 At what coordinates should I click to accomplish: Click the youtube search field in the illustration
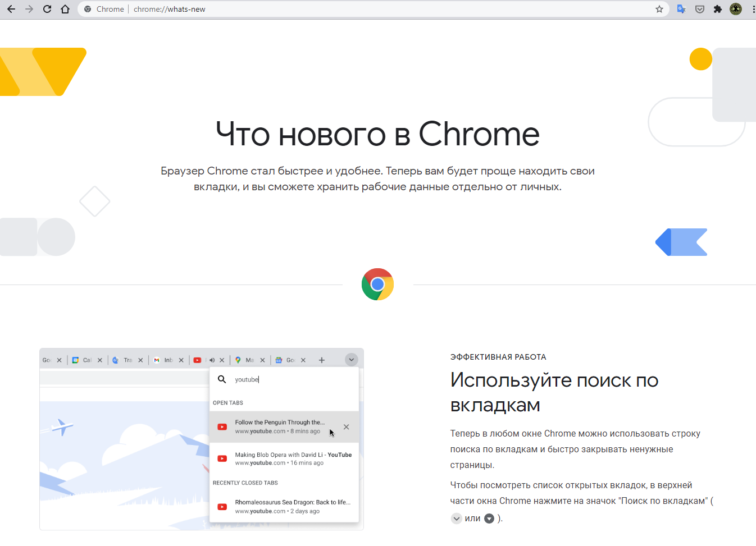(x=284, y=379)
